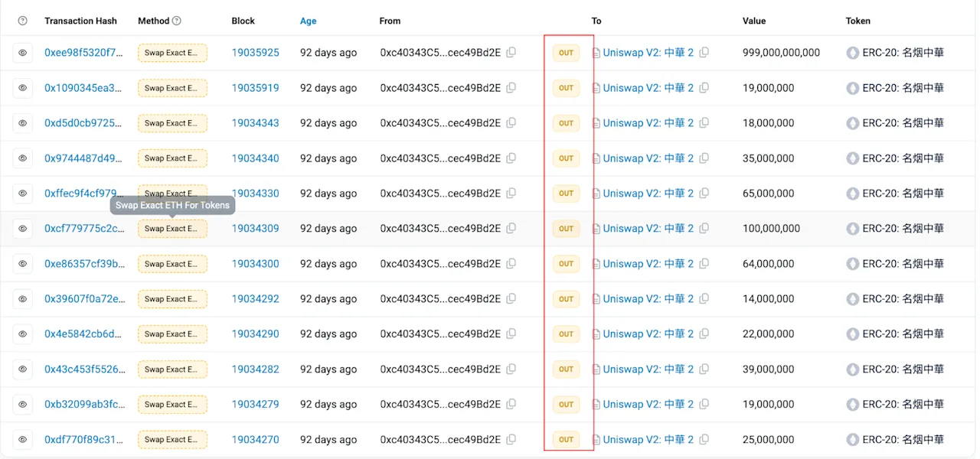Copy Uniswap V2 address in block 19034290 row
The image size is (980, 459).
(704, 334)
